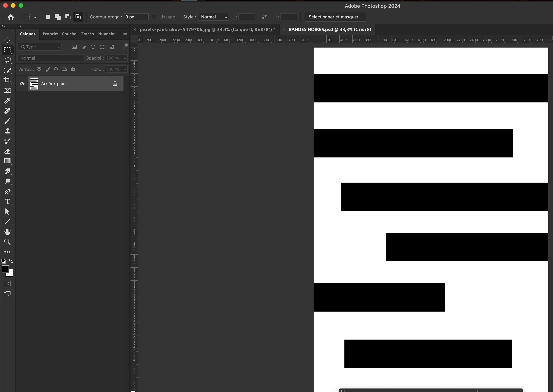Select the Move tool
This screenshot has width=553, height=392.
tap(7, 40)
